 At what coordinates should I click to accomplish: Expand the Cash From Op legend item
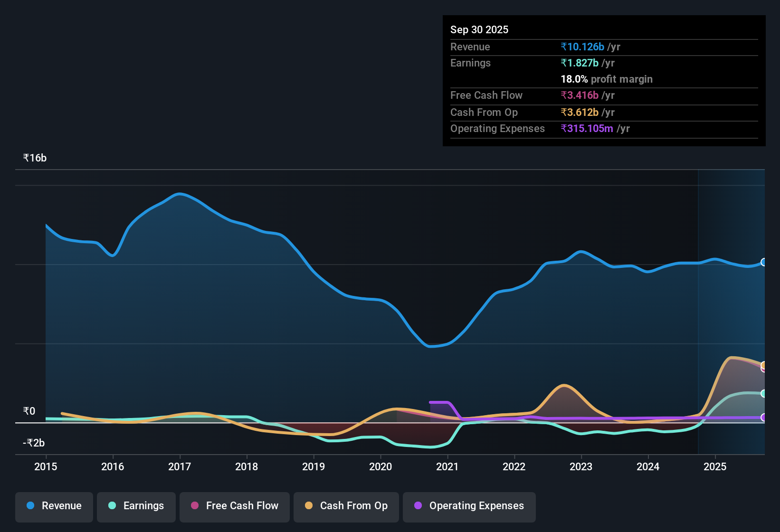click(x=346, y=506)
